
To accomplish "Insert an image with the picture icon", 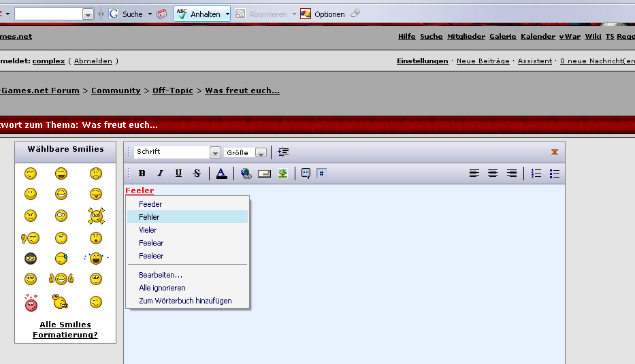I will tap(282, 173).
